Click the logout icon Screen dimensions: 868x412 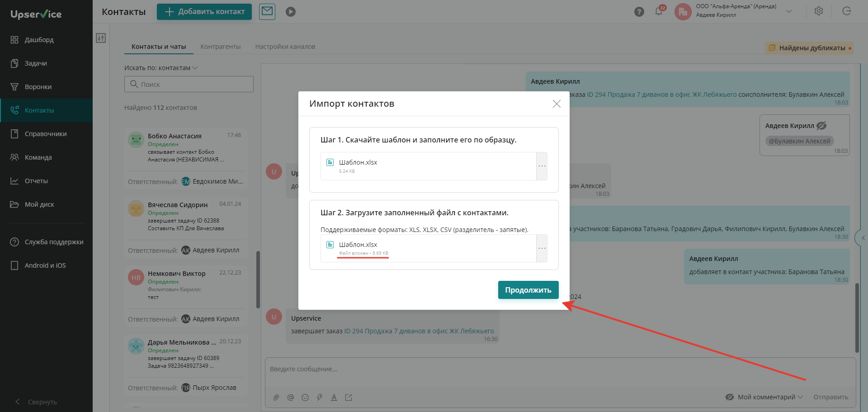pos(847,11)
